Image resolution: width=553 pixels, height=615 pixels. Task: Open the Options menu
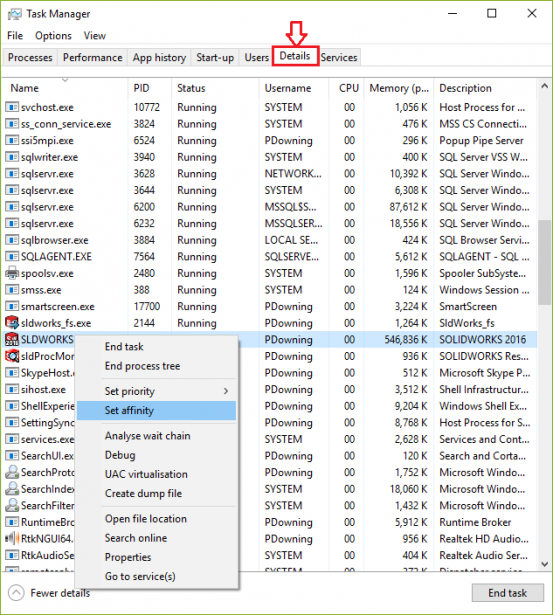click(x=53, y=36)
